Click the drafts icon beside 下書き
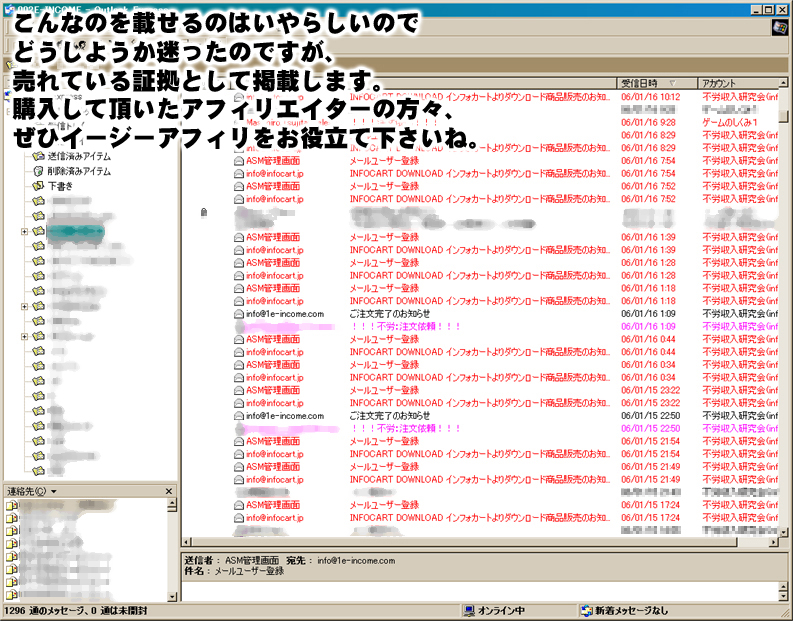Viewport: 793px width, 621px height. [x=38, y=186]
